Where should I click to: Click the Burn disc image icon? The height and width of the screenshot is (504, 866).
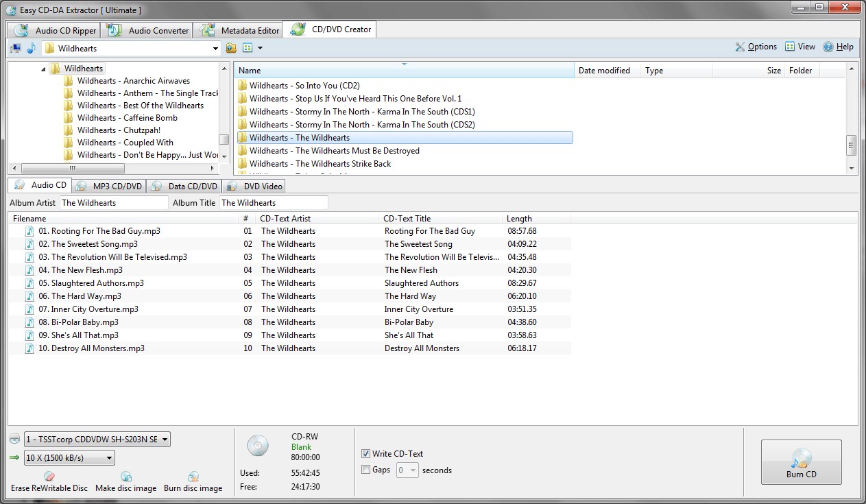(193, 477)
